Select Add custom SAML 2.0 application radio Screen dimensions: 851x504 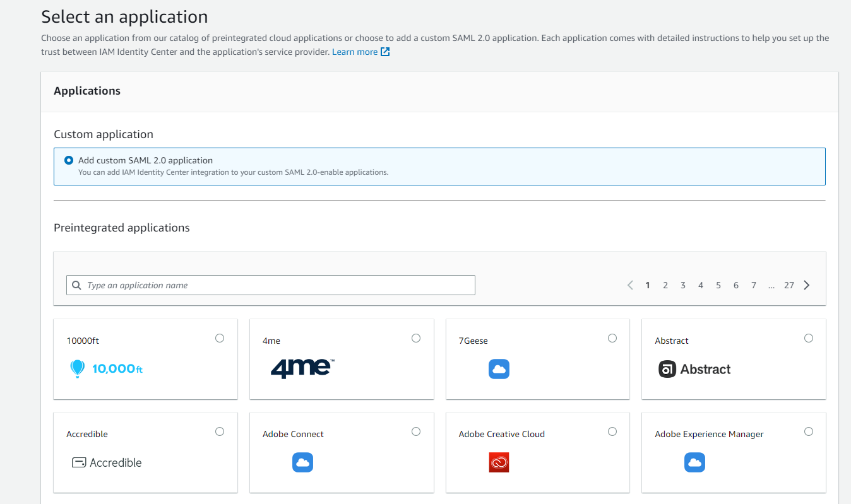[69, 160]
